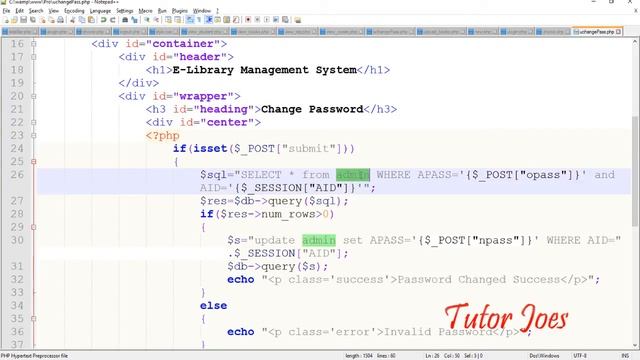Click the Open file toolbar icon
This screenshot has width=640, height=360.
pyautogui.click(x=14, y=20)
